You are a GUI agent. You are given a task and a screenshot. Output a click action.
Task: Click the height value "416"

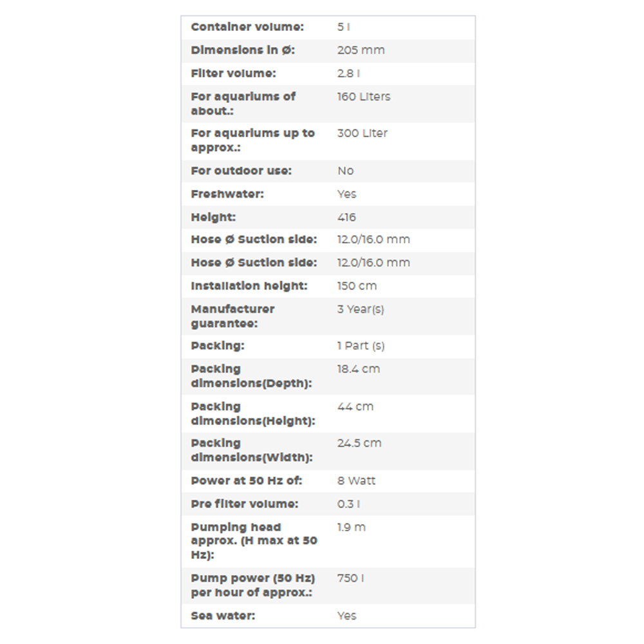(x=346, y=217)
